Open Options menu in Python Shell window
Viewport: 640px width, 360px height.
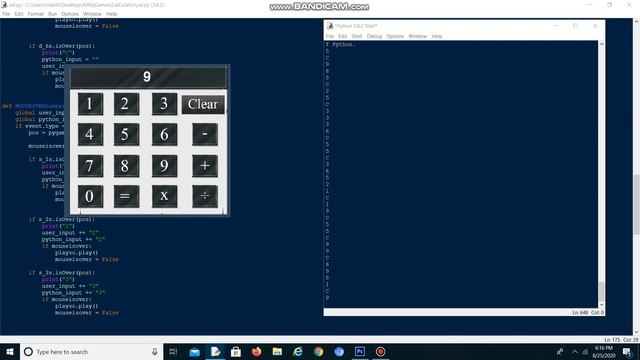[395, 36]
